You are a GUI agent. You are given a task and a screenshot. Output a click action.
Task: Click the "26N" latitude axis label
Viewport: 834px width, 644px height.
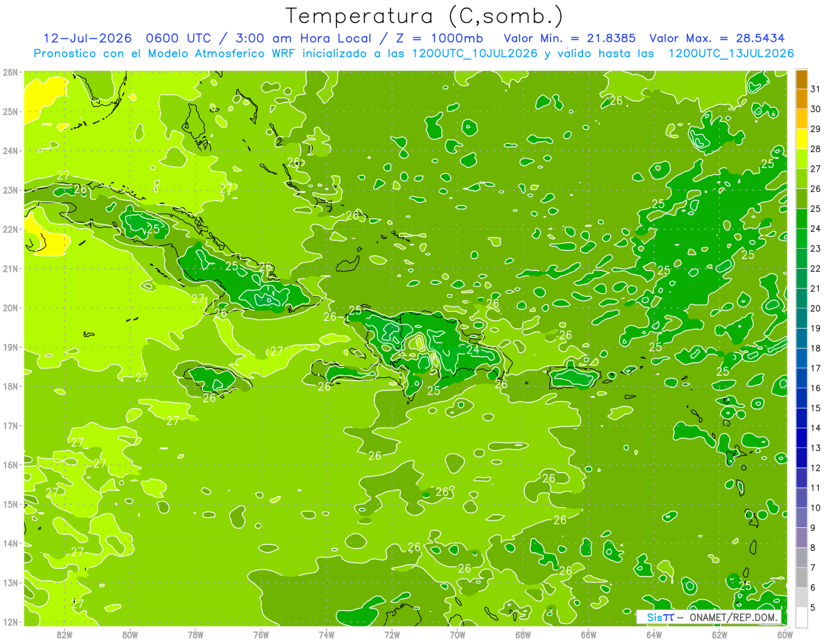(x=10, y=72)
